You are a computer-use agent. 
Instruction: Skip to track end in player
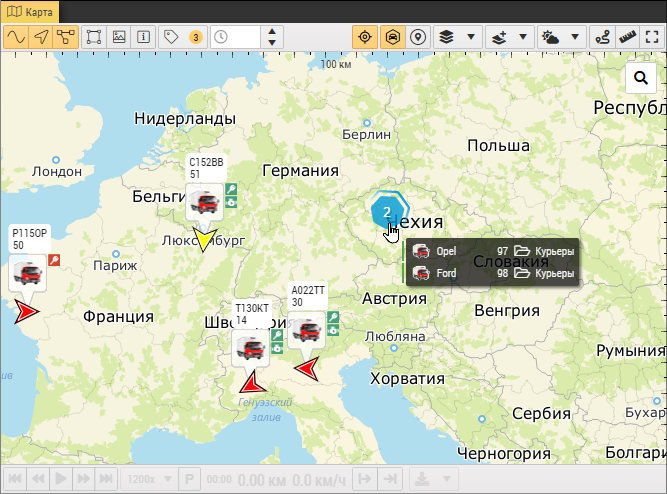coord(106,479)
